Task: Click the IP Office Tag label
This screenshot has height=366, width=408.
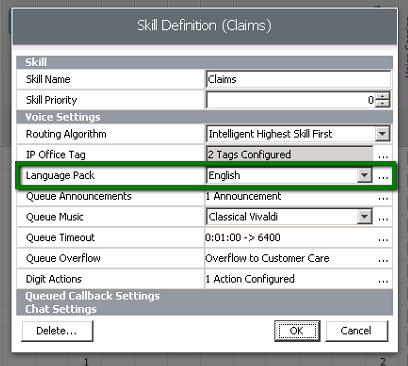Action: pos(56,155)
